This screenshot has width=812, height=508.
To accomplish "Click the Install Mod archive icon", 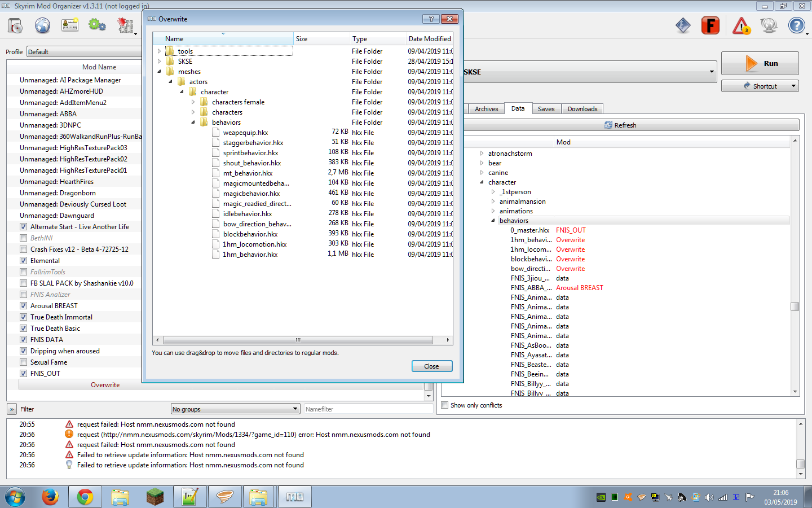I will pyautogui.click(x=15, y=25).
